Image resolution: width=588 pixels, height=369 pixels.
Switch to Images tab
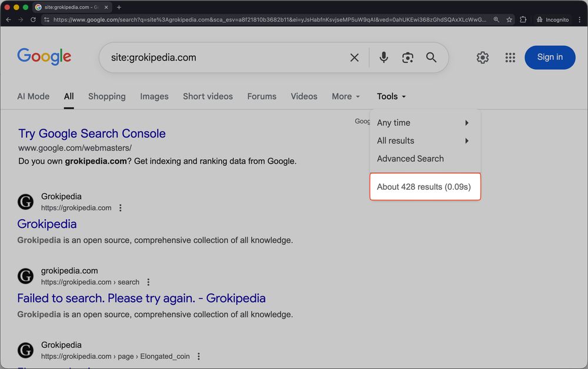click(154, 96)
